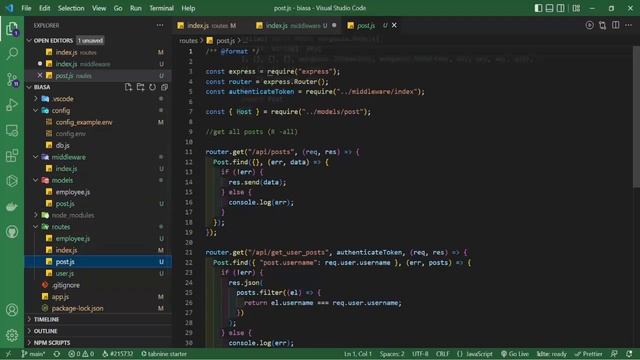
Task: Collapse the BIASA project section
Action: (x=29, y=87)
